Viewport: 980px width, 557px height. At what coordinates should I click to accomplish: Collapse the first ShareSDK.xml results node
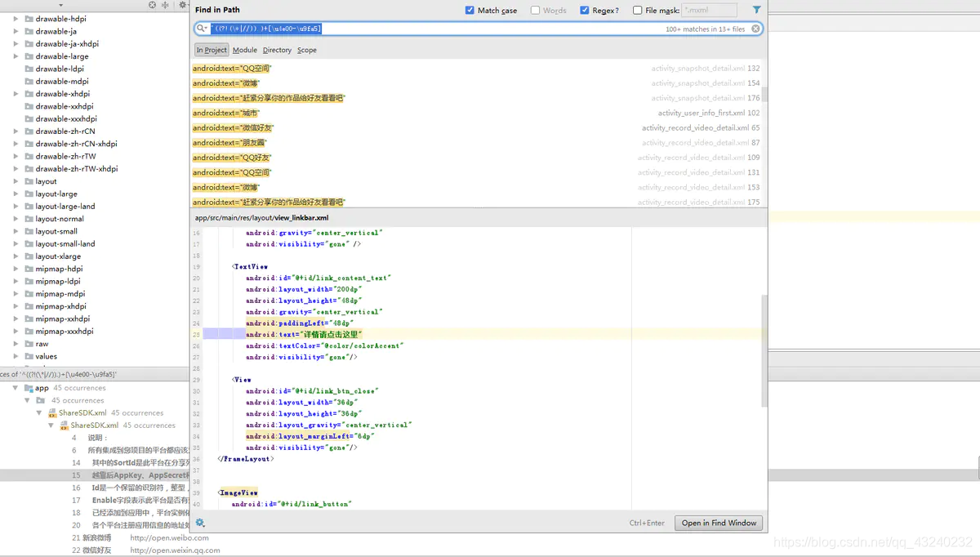pyautogui.click(x=39, y=413)
